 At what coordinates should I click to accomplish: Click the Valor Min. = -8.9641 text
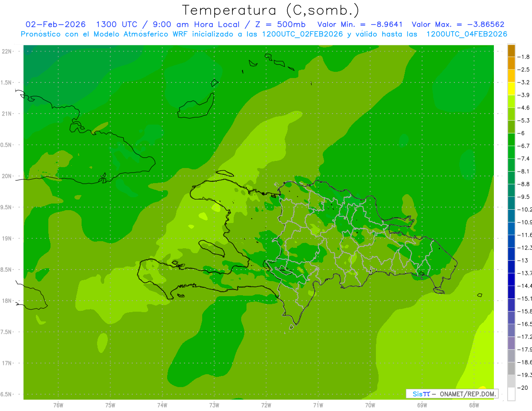360,24
